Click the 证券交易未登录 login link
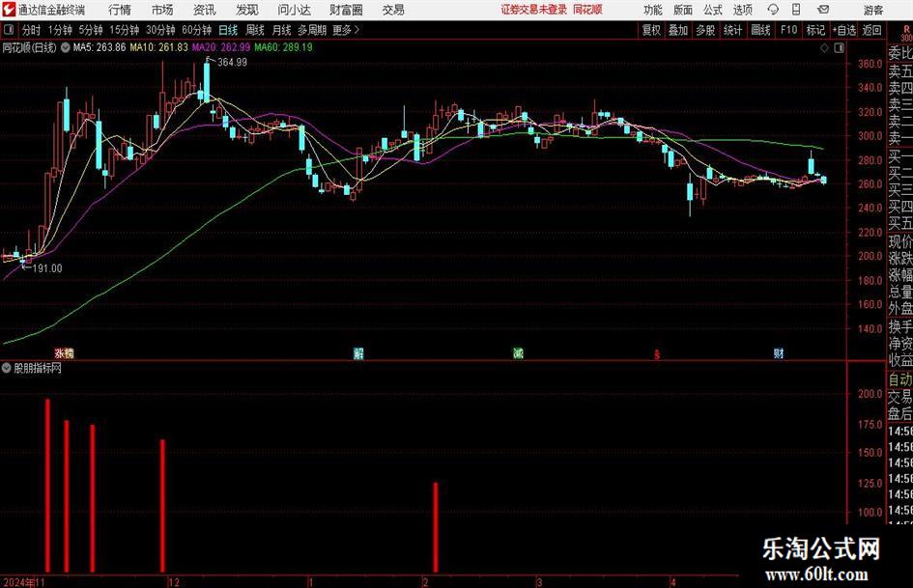The width and height of the screenshot is (913, 588). tap(534, 10)
